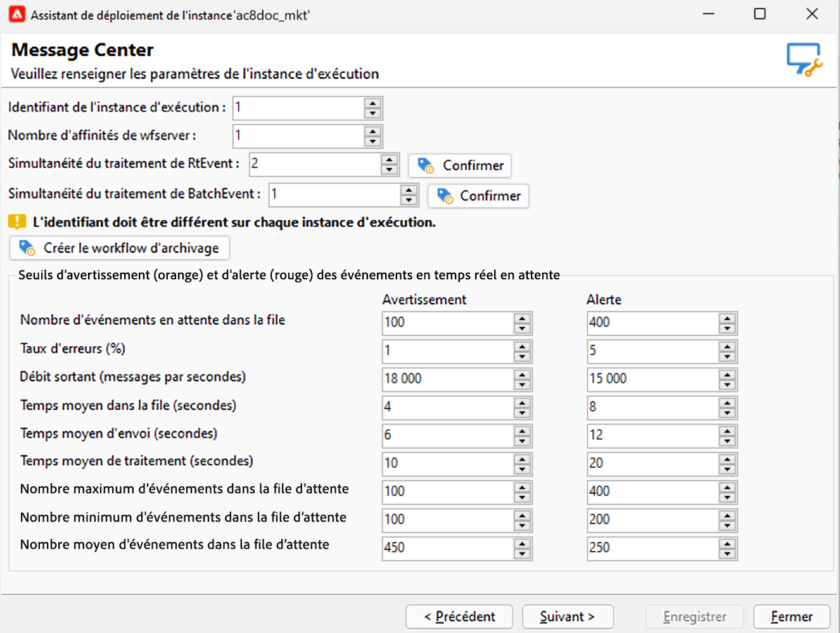The width and height of the screenshot is (840, 633).
Task: Increase Avertissement for events en attente dans la file
Action: [523, 318]
